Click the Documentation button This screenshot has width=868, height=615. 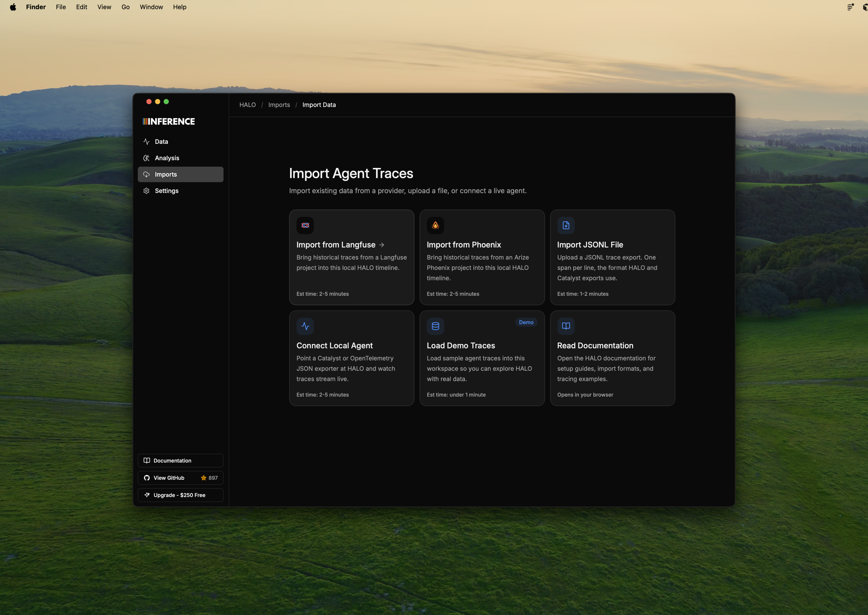tap(181, 460)
